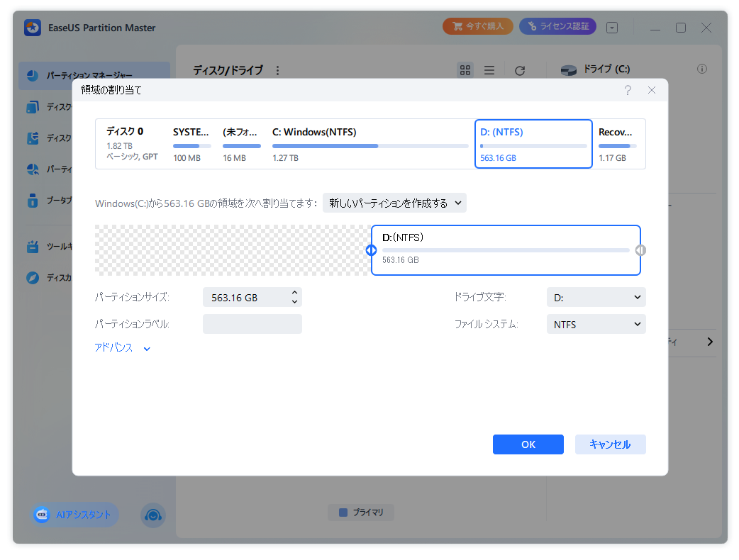Click the Disk 0 info cell
The width and height of the screenshot is (739, 560).
tap(131, 144)
